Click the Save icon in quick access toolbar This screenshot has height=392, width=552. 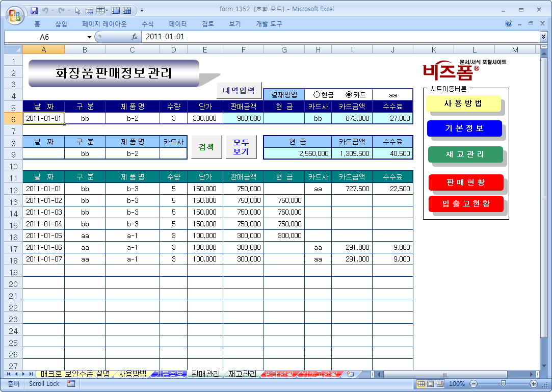35,10
